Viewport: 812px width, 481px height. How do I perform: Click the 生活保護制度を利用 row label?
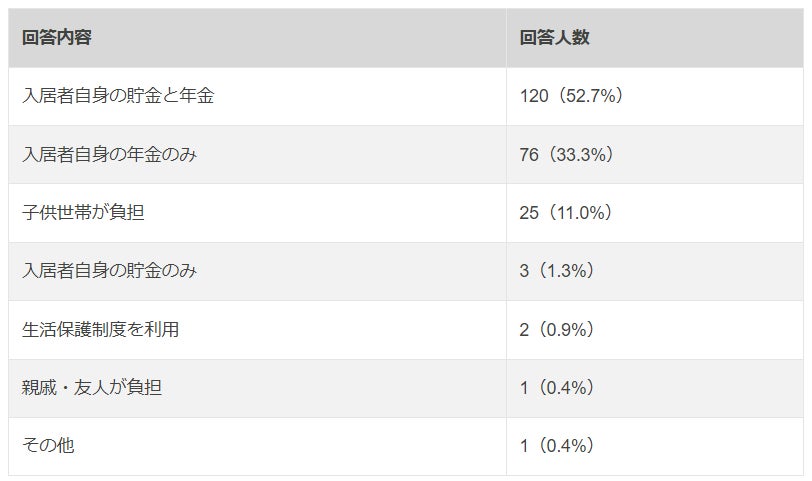click(x=100, y=329)
